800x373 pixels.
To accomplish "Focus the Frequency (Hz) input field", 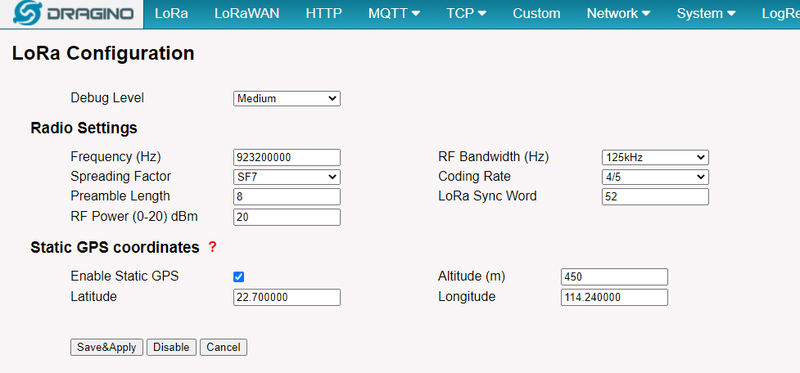I will click(287, 158).
